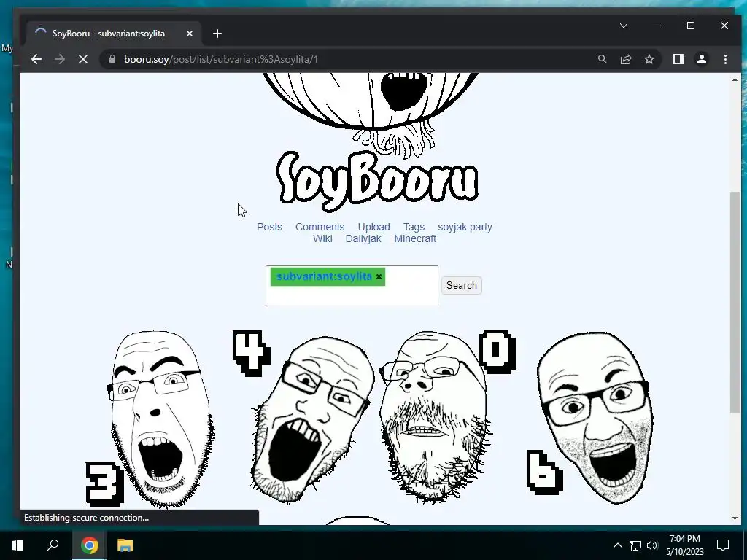The width and height of the screenshot is (747, 560).
Task: Show hidden system tray icons
Action: tap(617, 545)
